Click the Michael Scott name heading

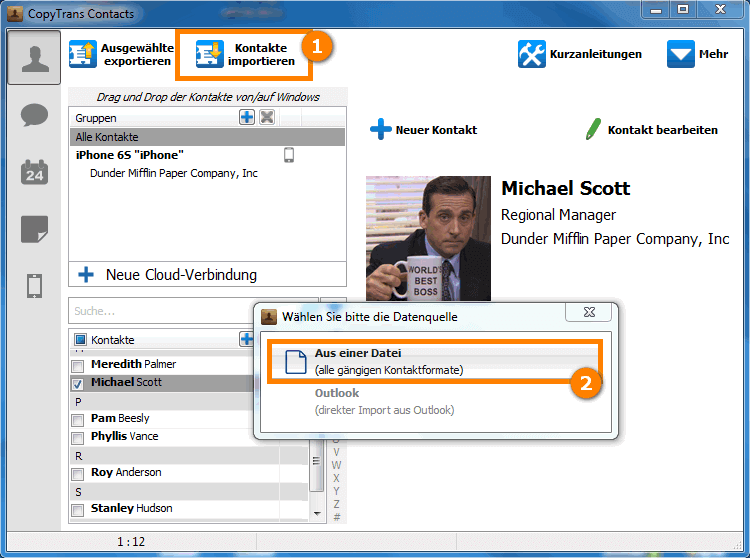565,188
